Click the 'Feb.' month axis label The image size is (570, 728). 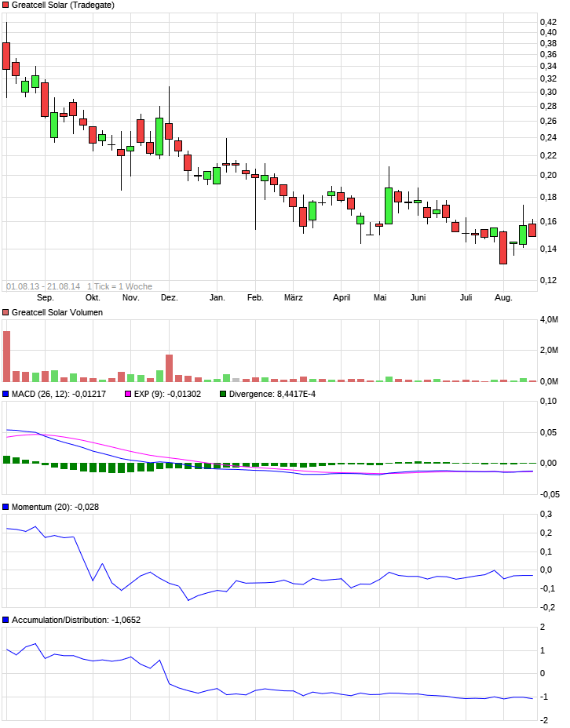coord(255,297)
